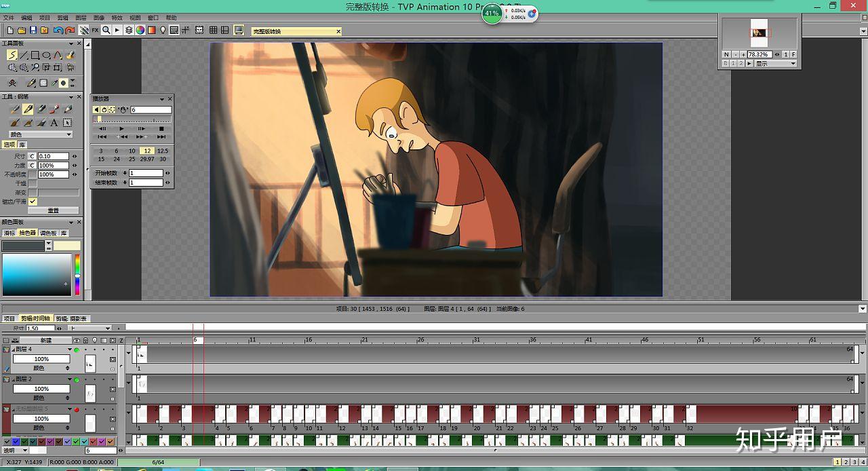Viewport: 868px width, 471px height.
Task: Open the 透明 dropdown at bottom left
Action: [x=15, y=450]
